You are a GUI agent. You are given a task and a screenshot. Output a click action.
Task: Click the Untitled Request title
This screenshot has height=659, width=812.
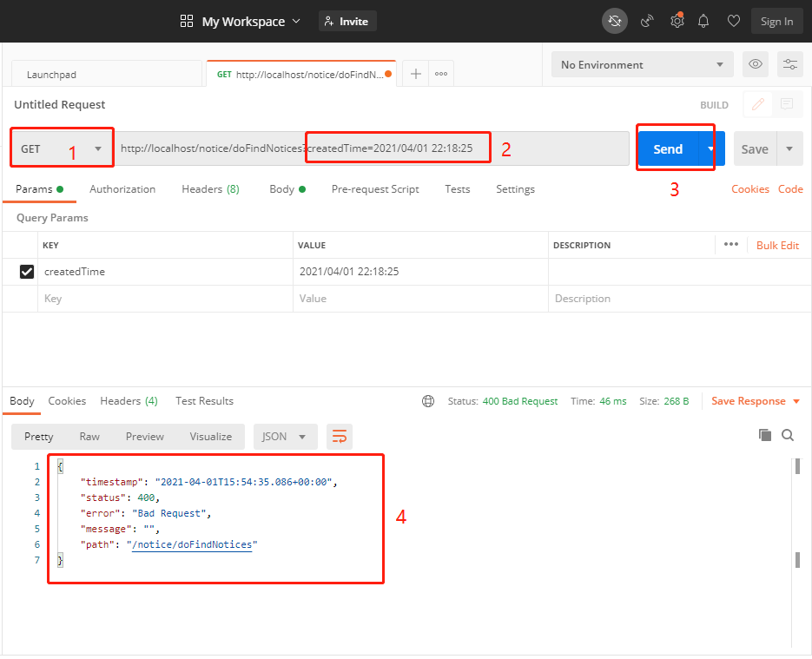60,104
